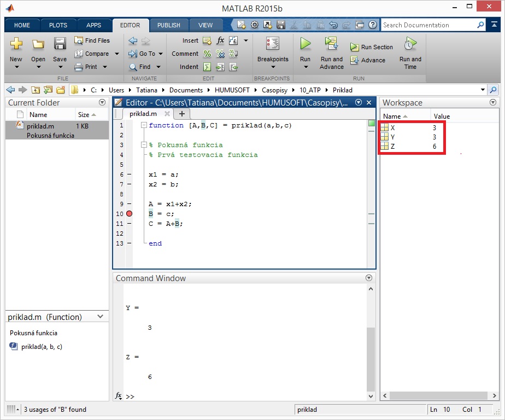Viewport: 505px width, 420px height.
Task: Close the priklad.m editor tab
Action: (x=167, y=113)
